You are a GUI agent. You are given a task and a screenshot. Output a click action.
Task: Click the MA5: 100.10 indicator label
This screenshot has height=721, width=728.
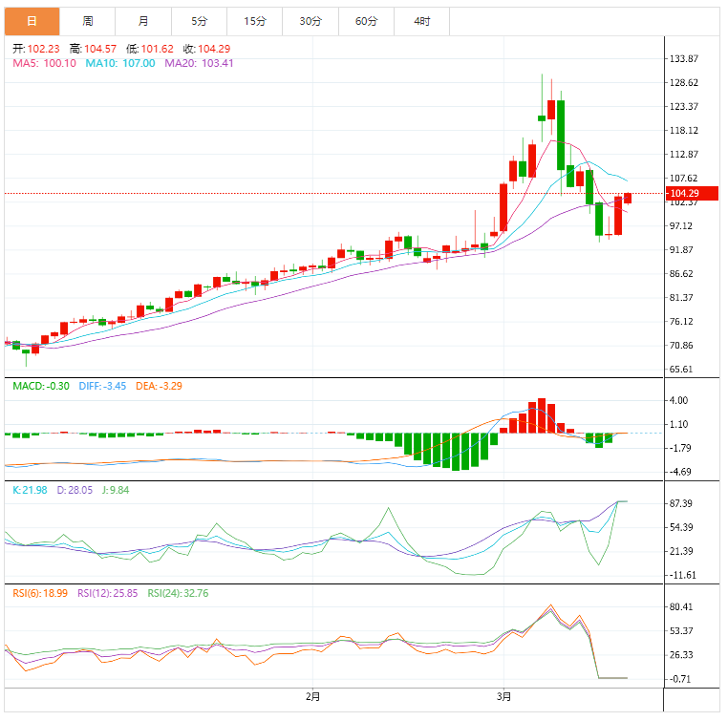[x=43, y=63]
